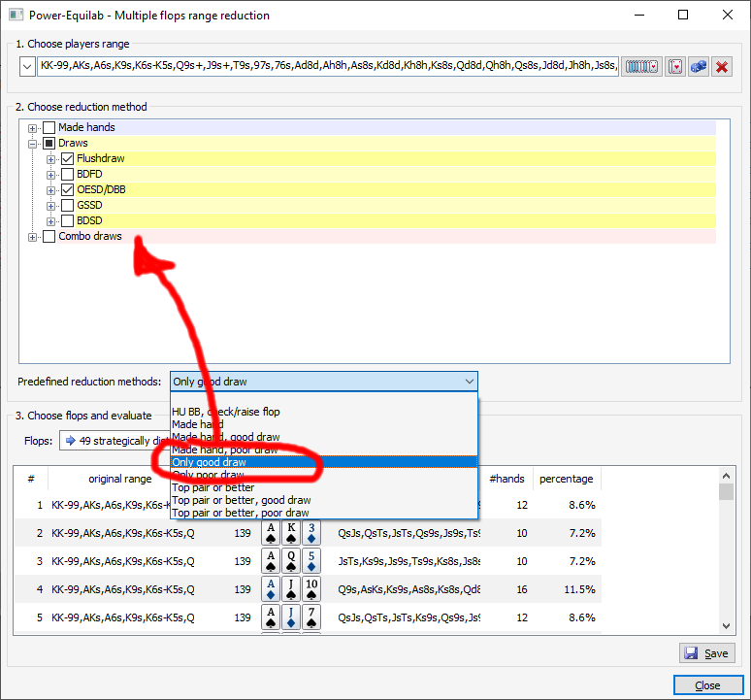This screenshot has height=700, width=751.
Task: Select the Jack of diamonds card in row 5
Action: tap(291, 617)
